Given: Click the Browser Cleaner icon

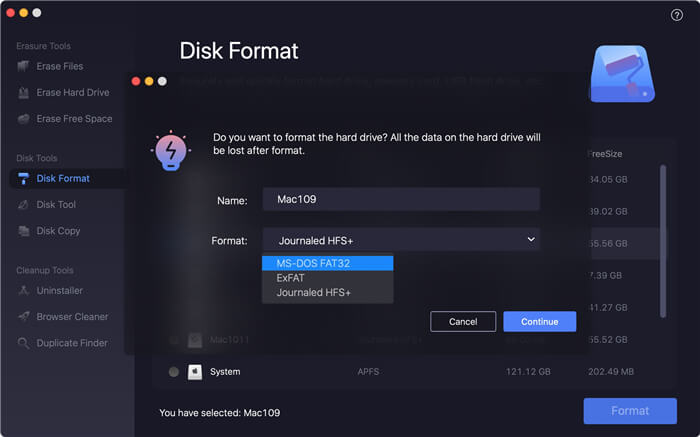Looking at the screenshot, I should [x=23, y=316].
